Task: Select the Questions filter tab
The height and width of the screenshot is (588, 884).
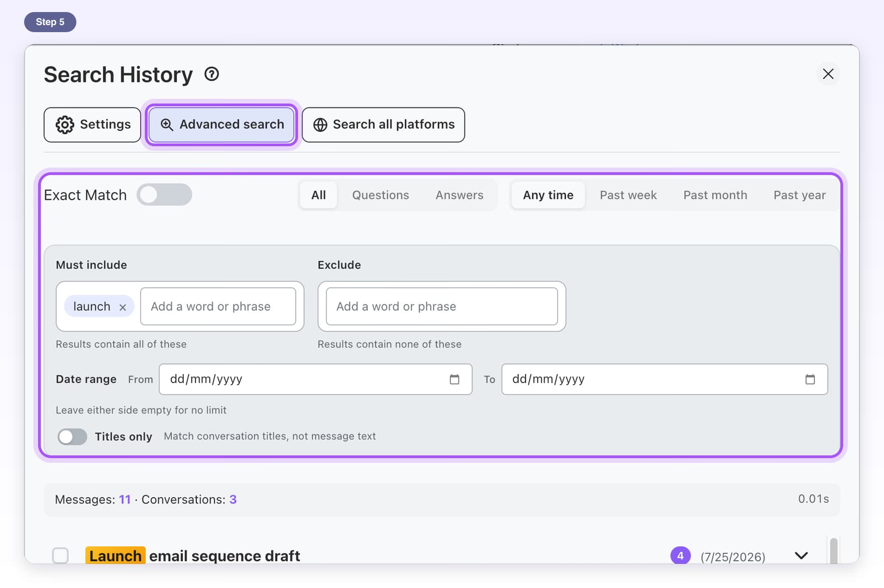Action: pyautogui.click(x=380, y=195)
